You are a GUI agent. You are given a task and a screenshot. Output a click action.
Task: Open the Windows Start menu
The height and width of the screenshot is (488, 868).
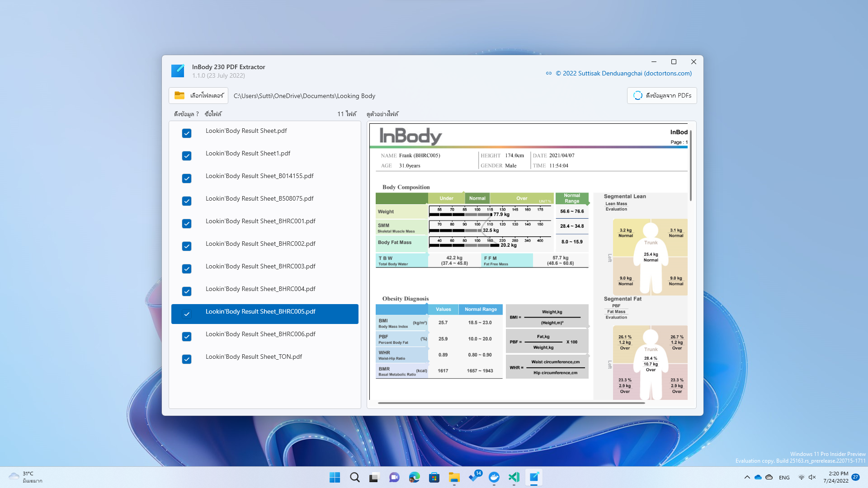pyautogui.click(x=335, y=477)
